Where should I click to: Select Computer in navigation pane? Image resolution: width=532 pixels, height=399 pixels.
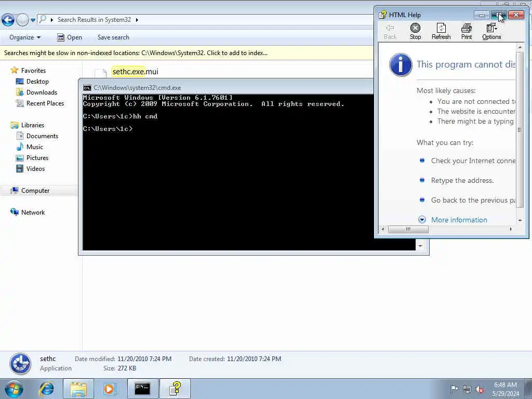click(x=35, y=190)
